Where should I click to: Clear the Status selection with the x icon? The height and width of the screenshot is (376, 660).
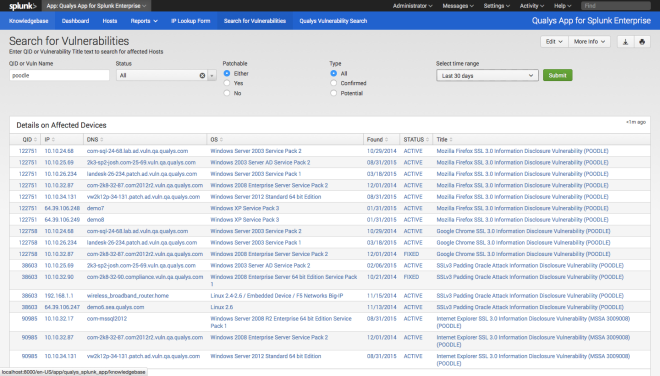[202, 75]
